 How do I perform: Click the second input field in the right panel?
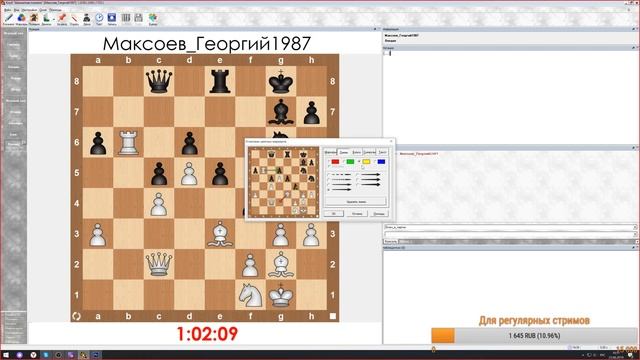tap(510, 234)
